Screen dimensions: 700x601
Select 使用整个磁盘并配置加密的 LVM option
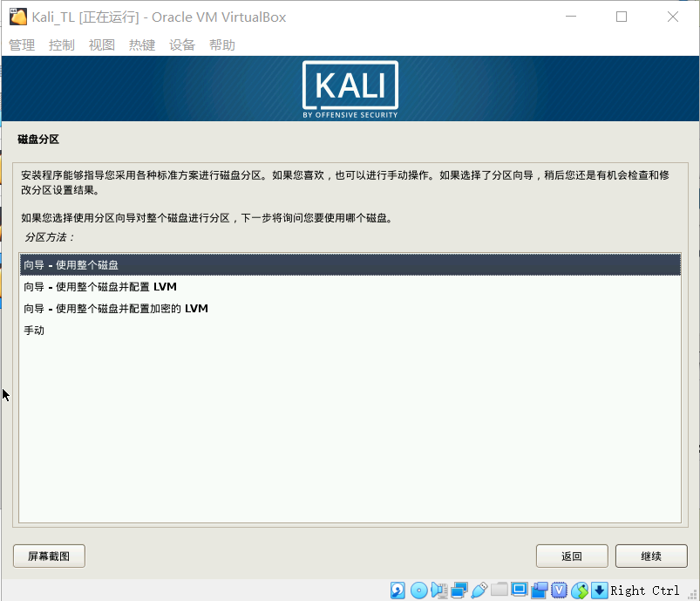[x=350, y=308]
